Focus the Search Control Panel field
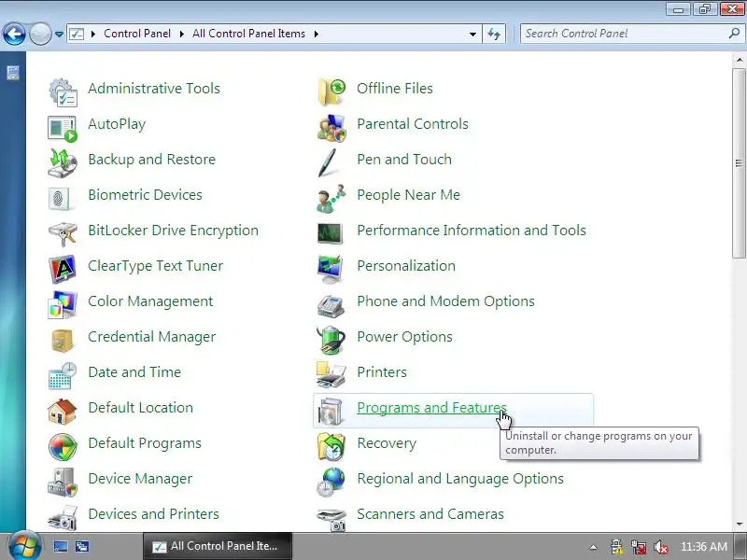Image resolution: width=747 pixels, height=560 pixels. click(631, 34)
